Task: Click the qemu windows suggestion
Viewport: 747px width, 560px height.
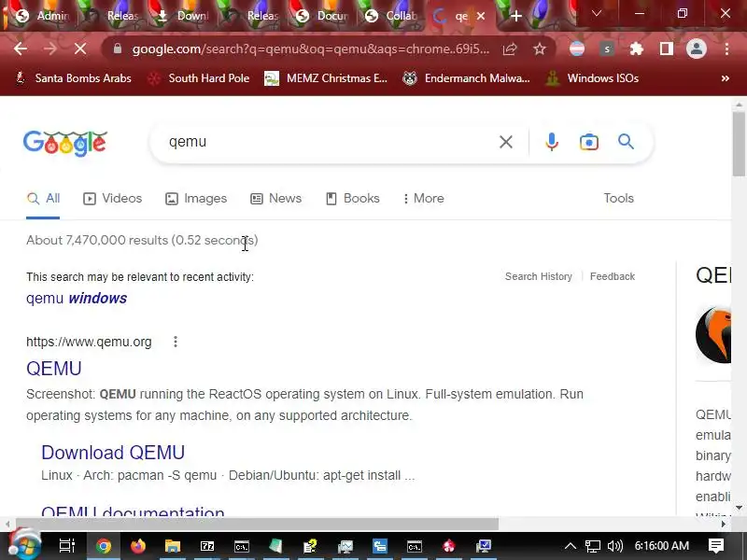Action: tap(77, 299)
